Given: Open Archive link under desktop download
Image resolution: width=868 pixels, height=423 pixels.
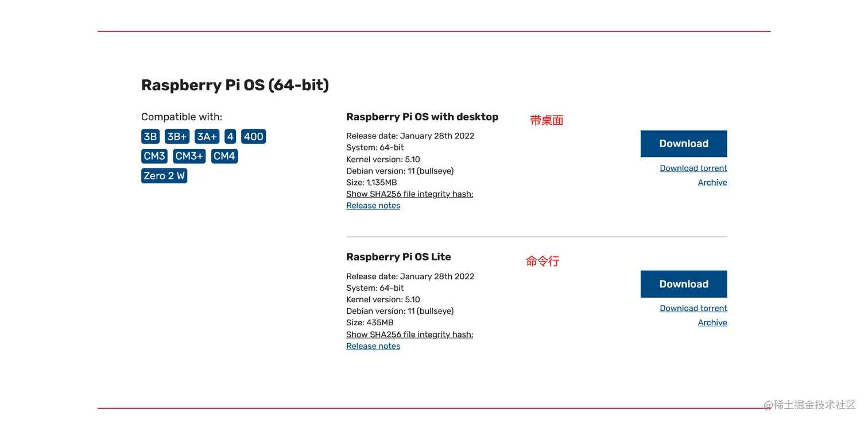Looking at the screenshot, I should [x=712, y=183].
